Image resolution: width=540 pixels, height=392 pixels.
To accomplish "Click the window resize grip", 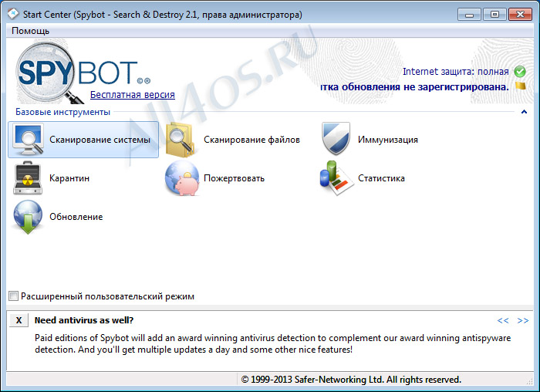I will click(x=530, y=381).
